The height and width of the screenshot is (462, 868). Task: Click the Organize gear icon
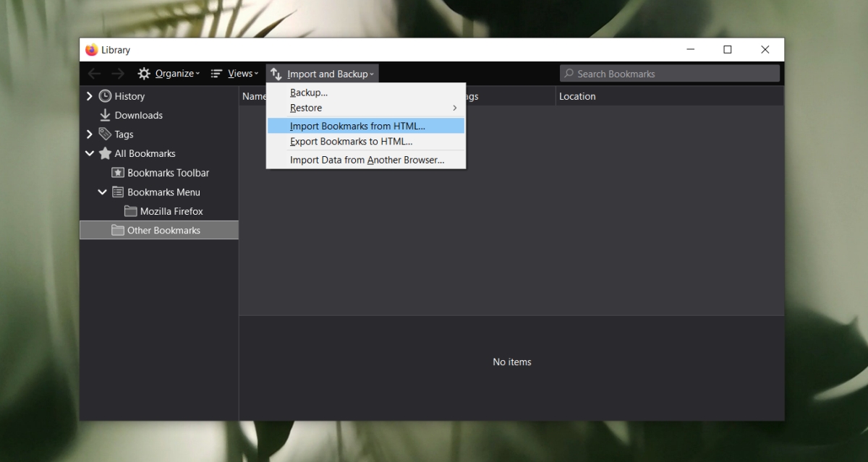point(144,73)
